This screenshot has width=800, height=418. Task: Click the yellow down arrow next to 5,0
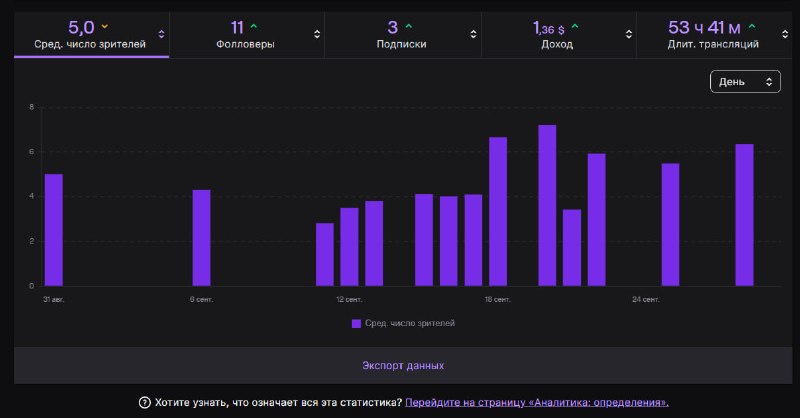[105, 26]
